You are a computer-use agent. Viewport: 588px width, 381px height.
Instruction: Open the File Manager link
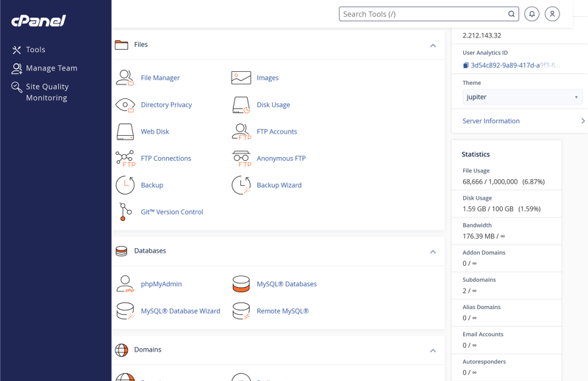160,78
